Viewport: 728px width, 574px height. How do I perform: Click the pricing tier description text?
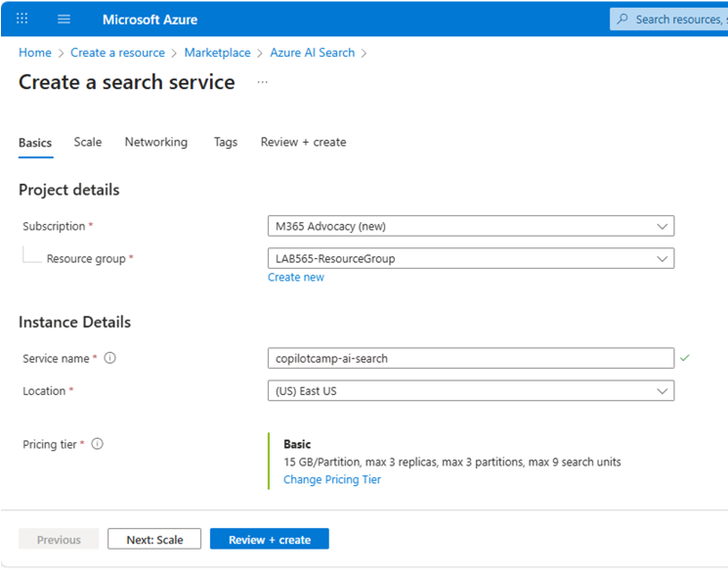(452, 462)
